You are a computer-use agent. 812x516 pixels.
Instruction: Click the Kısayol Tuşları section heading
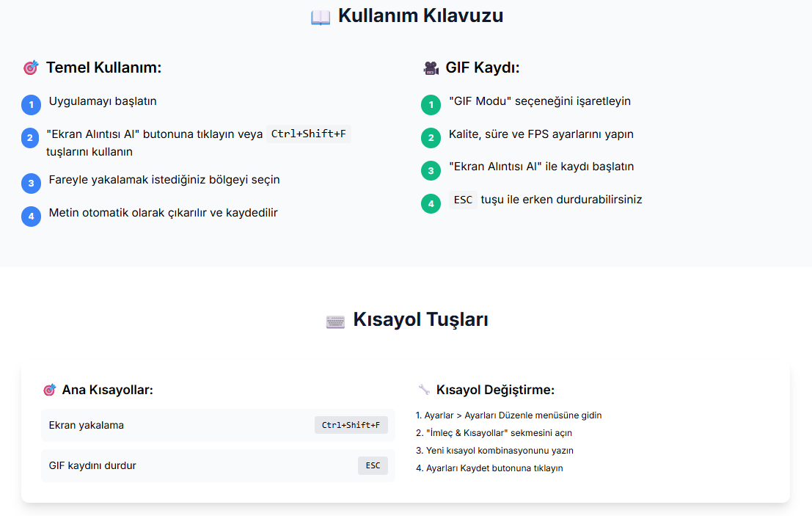coord(420,320)
